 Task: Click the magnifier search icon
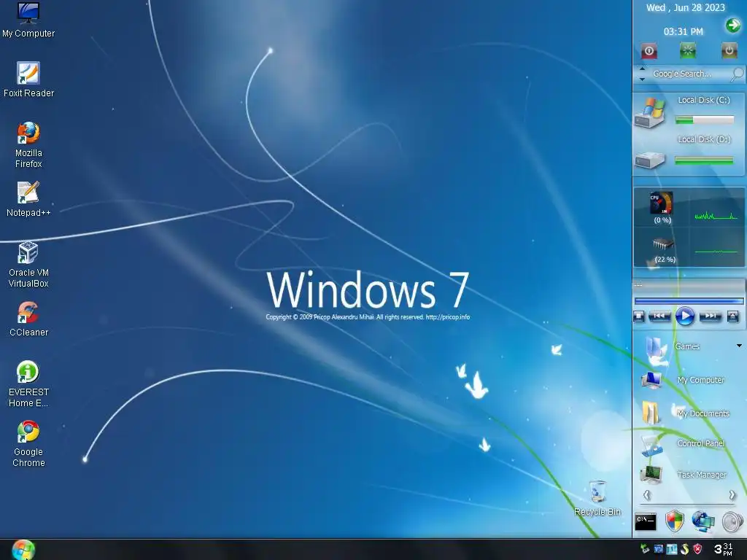tap(737, 74)
